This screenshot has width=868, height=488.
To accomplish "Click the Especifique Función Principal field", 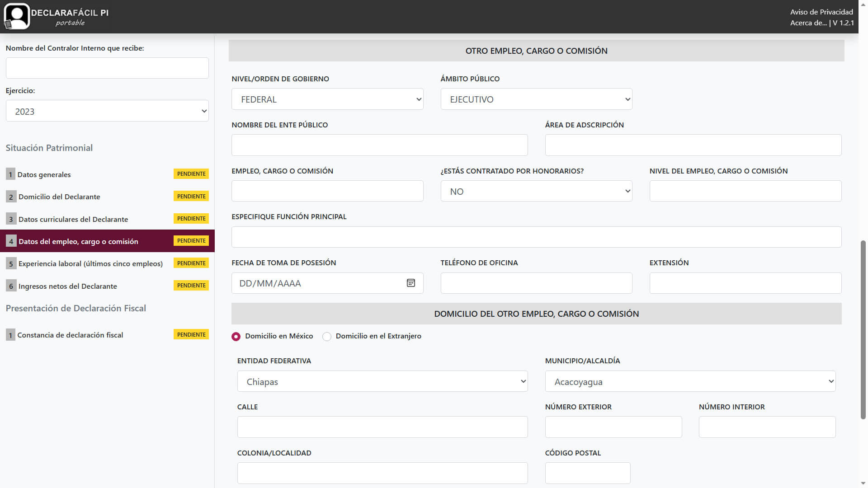I will (536, 237).
